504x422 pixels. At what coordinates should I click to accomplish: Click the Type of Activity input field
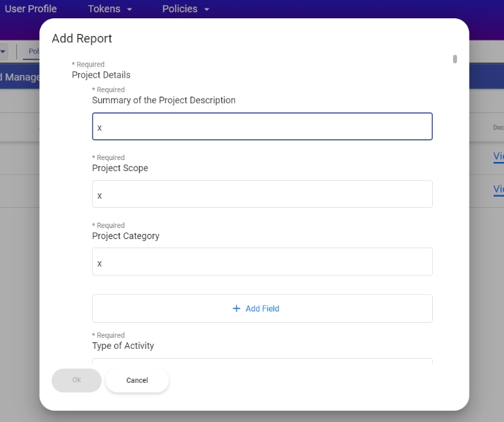(262, 360)
